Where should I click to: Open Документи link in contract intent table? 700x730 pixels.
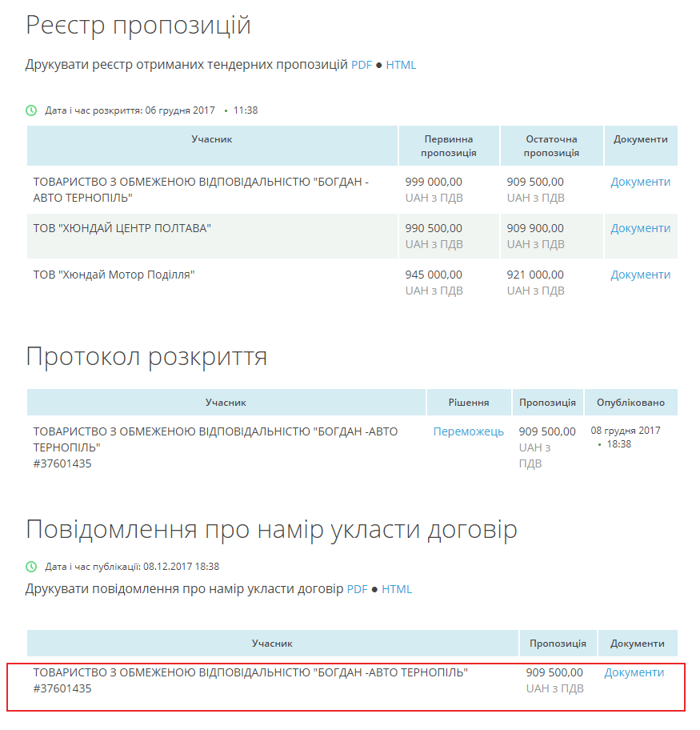pyautogui.click(x=634, y=672)
